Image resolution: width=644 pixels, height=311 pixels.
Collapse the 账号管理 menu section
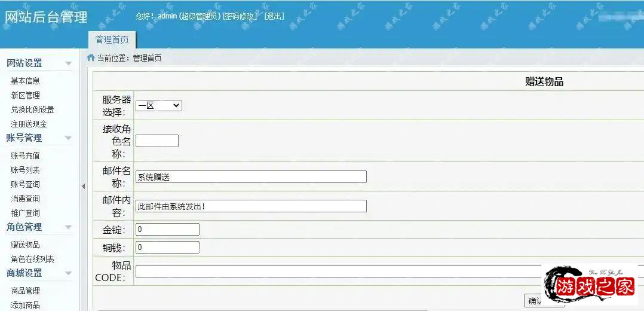68,138
